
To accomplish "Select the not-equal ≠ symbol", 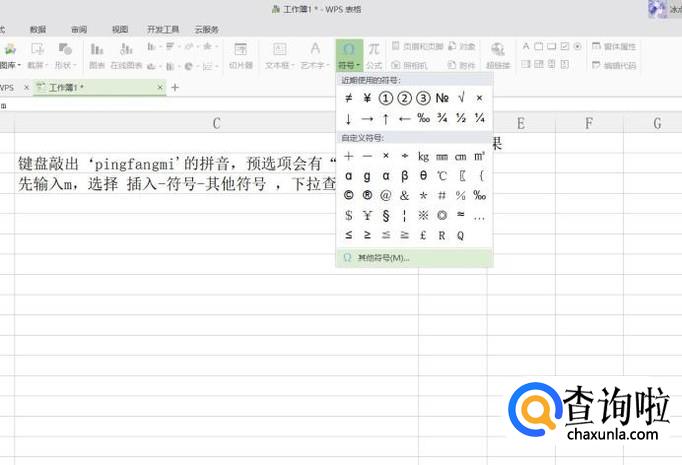I will 348,98.
